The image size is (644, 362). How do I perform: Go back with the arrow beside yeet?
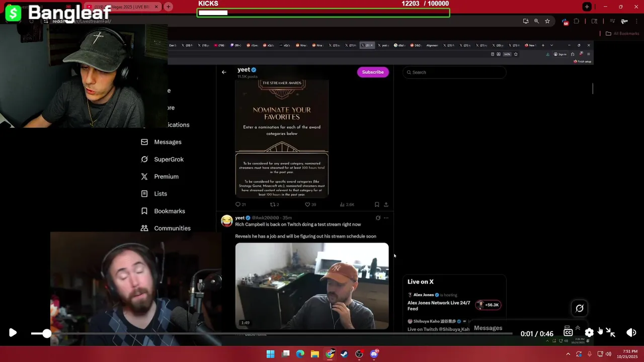tap(224, 72)
